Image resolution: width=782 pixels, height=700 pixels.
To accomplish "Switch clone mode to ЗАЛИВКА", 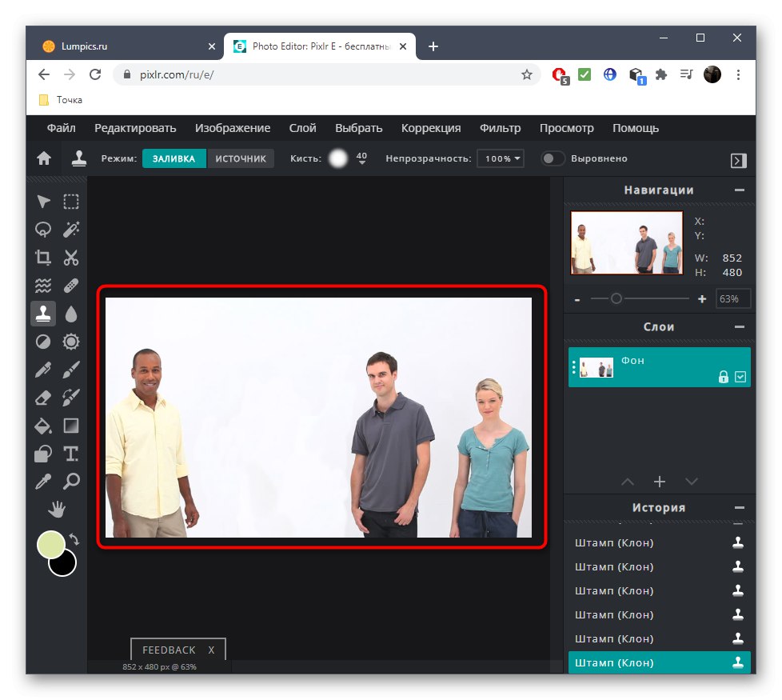I will (174, 158).
